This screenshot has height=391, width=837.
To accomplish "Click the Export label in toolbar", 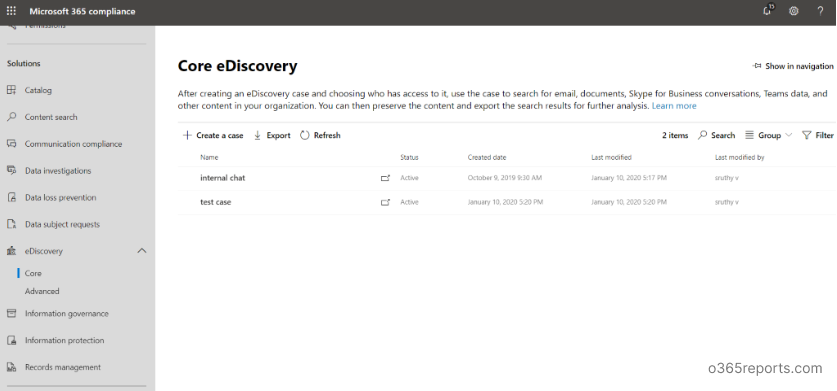I will pos(279,135).
